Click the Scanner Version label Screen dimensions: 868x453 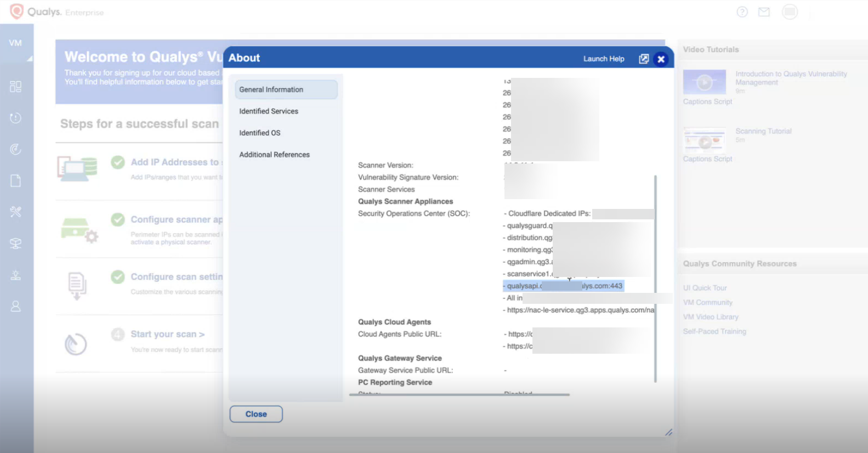385,165
